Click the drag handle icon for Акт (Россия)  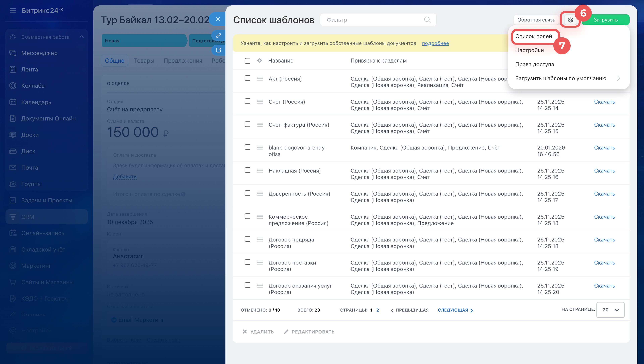[260, 79]
